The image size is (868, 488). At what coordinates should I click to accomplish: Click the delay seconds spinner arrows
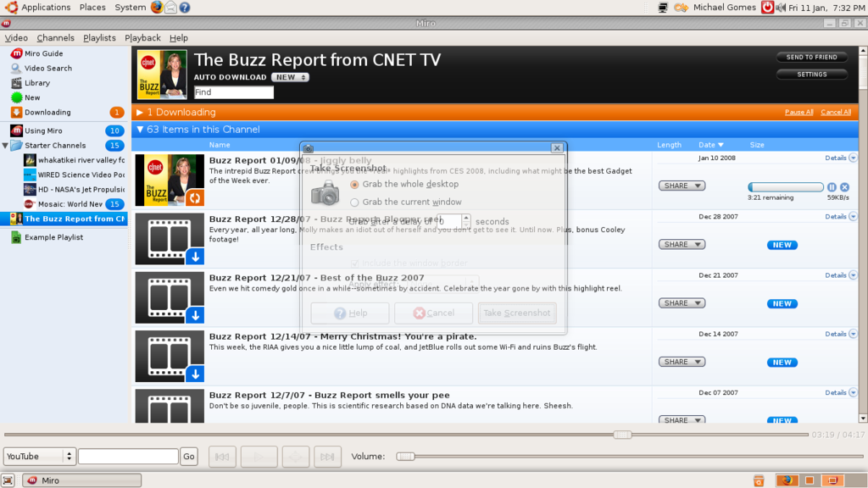pyautogui.click(x=466, y=221)
